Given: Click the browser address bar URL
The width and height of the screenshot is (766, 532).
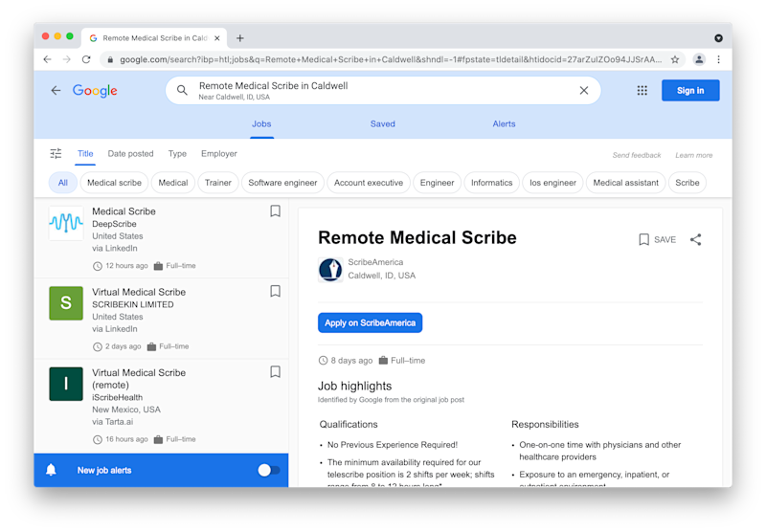Looking at the screenshot, I should (391, 59).
